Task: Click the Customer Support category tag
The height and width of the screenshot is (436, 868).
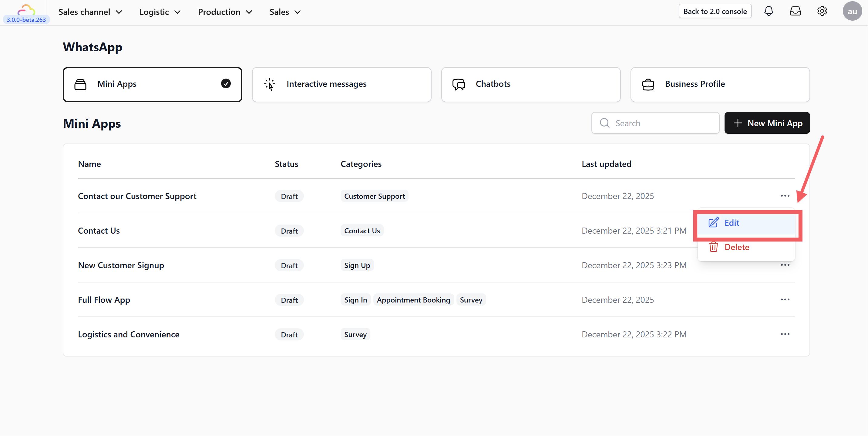Action: point(374,196)
